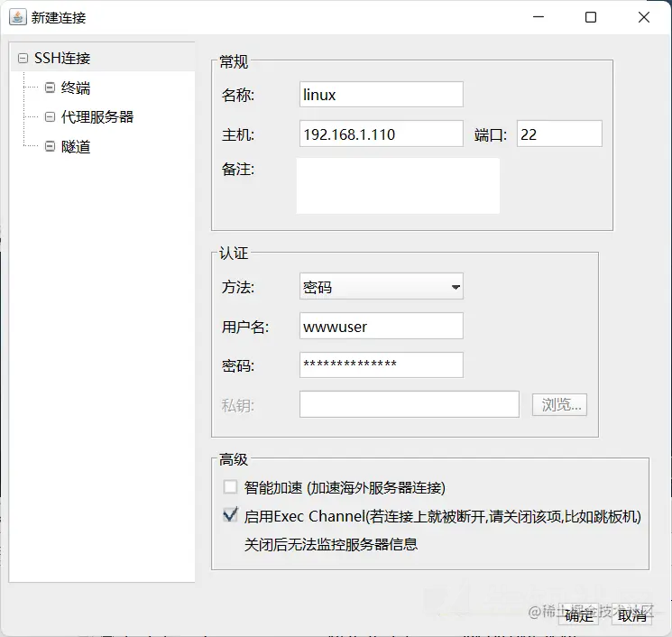Select the SSH连接 root tree label
672x637 pixels.
tap(62, 58)
